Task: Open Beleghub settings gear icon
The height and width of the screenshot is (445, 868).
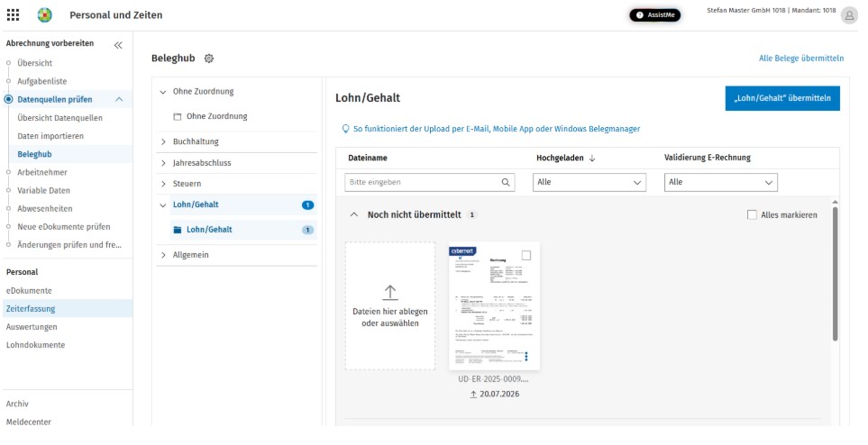Action: [x=209, y=59]
